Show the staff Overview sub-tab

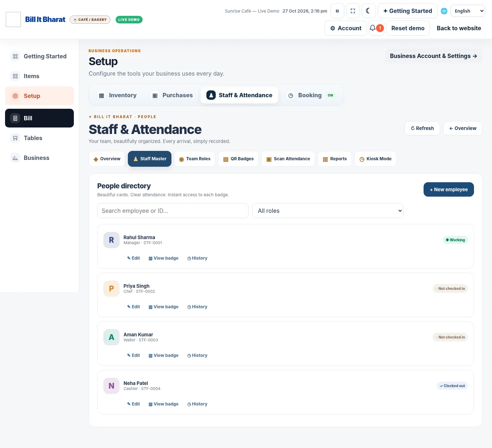point(107,159)
